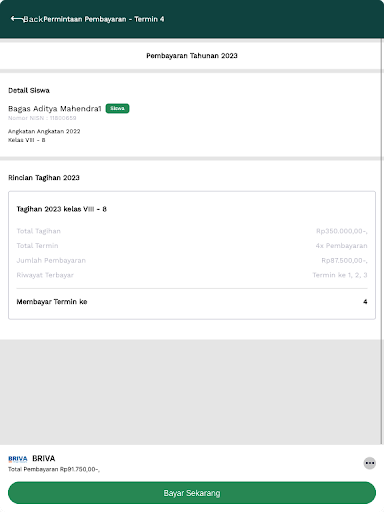Click the Pembayaran Tahunan 2023 heading
384x512 pixels.
pos(192,56)
